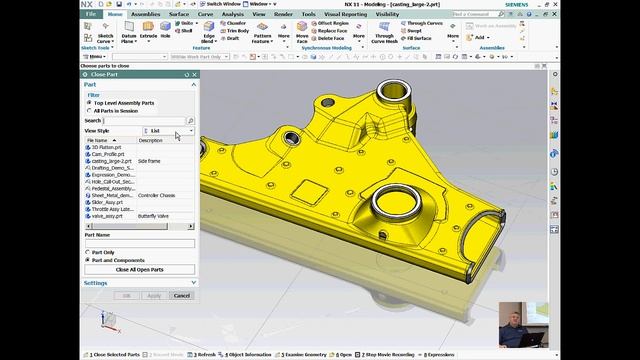The image size is (640, 360).
Task: Expand the Settings section
Action: tap(193, 283)
